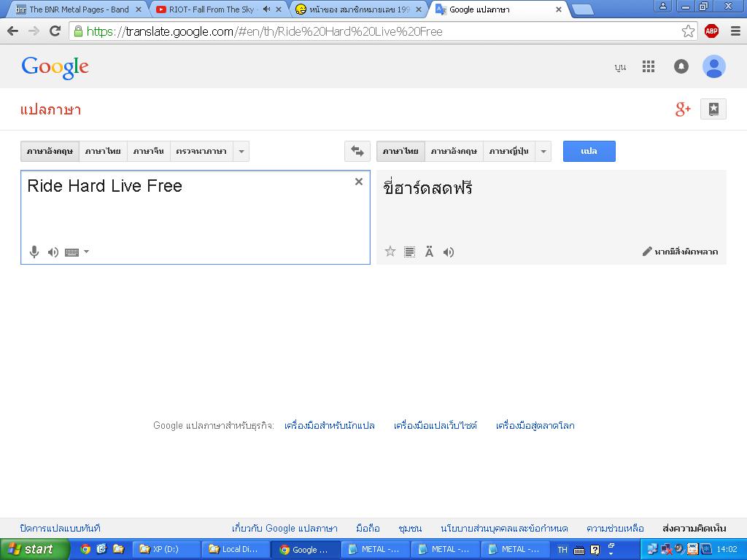Mute audio icon on RIOT tab
Screen dimensions: 747x560
tap(266, 9)
